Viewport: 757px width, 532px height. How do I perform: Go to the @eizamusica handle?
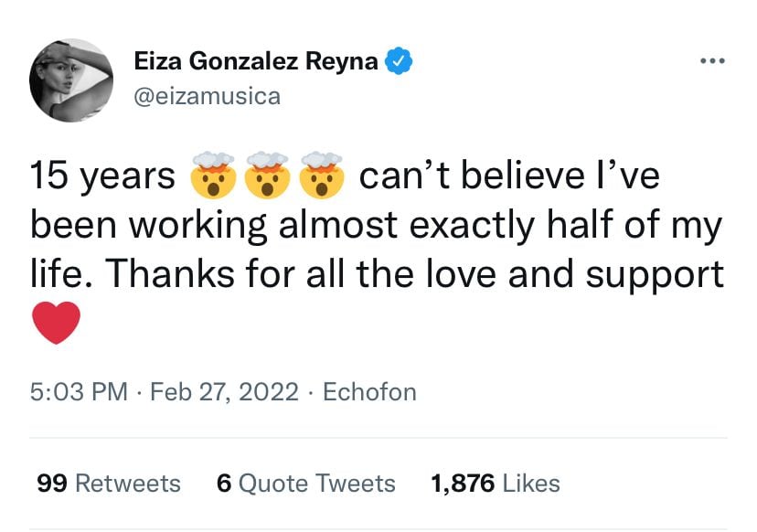207,95
